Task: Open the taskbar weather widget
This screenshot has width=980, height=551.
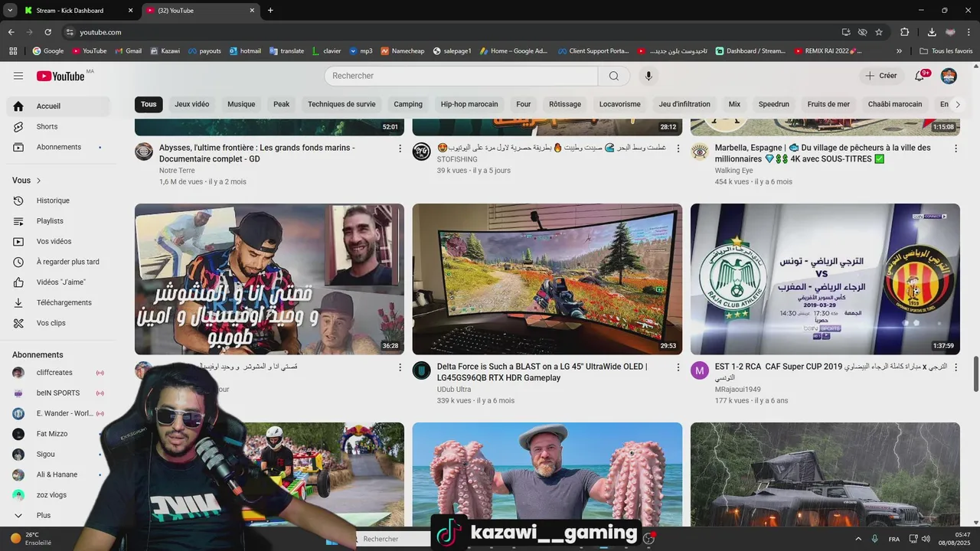Action: coord(31,539)
